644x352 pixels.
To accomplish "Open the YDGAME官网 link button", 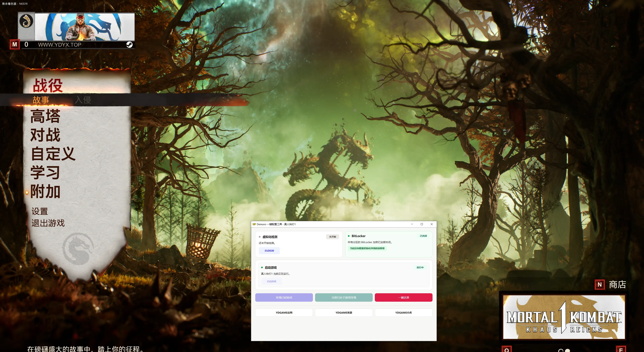I will click(x=284, y=313).
